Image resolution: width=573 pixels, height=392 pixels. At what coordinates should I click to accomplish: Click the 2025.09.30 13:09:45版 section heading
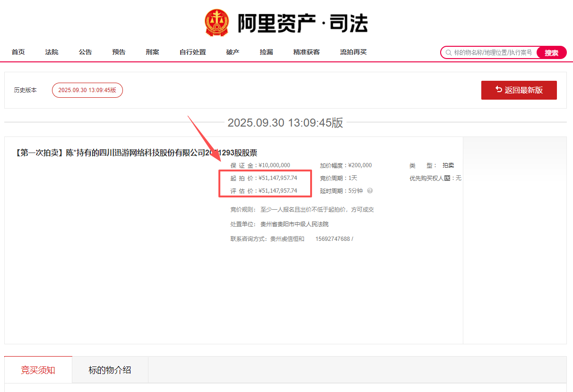coord(286,123)
